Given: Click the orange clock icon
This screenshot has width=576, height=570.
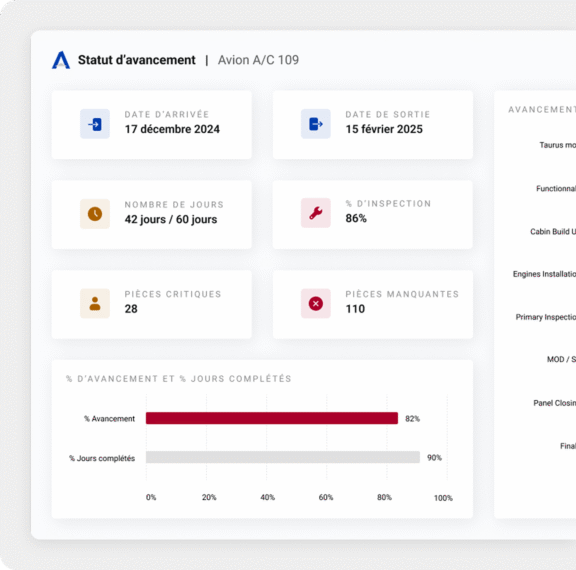Looking at the screenshot, I should pos(95,214).
